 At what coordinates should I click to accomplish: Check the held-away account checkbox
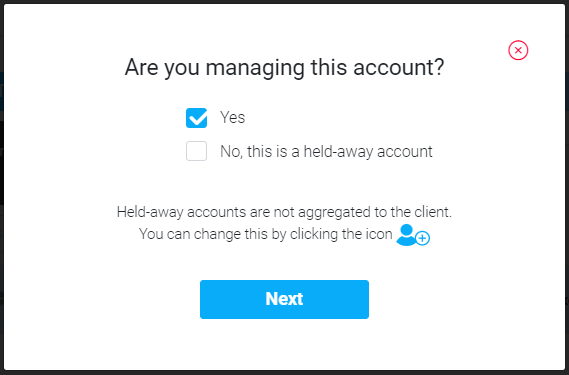click(x=196, y=151)
